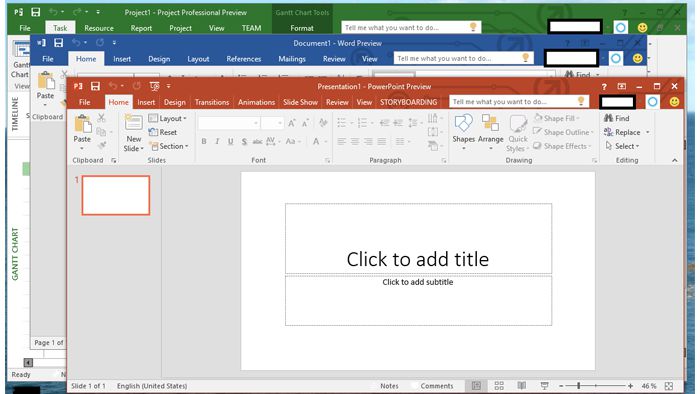This screenshot has width=700, height=394.
Task: Toggle Notes pane in PowerPoint status bar
Action: (x=389, y=386)
